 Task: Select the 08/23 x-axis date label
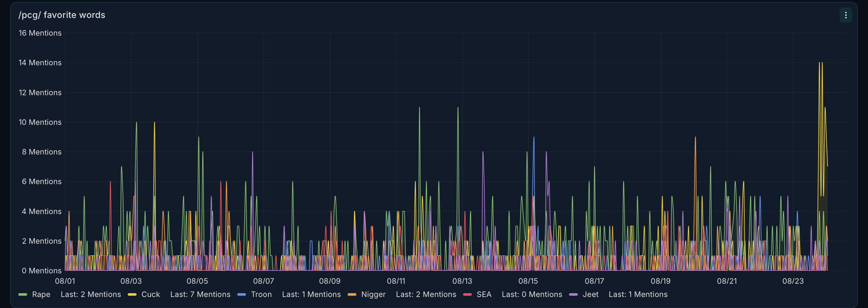click(793, 281)
